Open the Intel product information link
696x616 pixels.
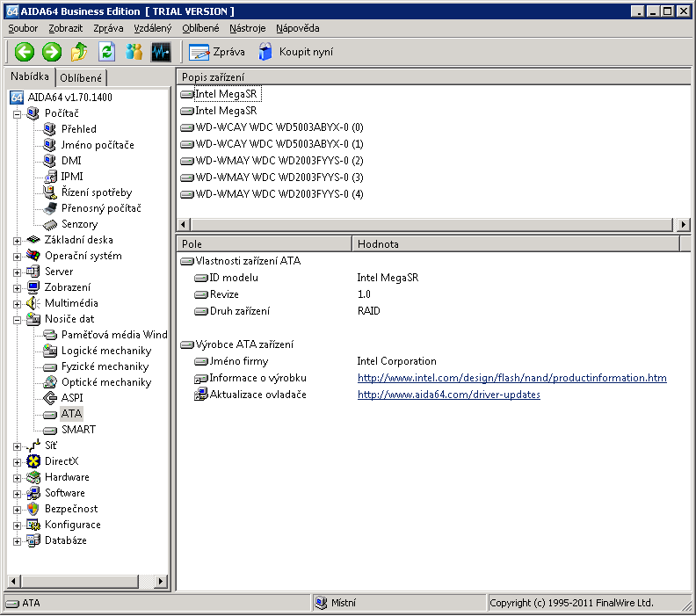pos(511,378)
